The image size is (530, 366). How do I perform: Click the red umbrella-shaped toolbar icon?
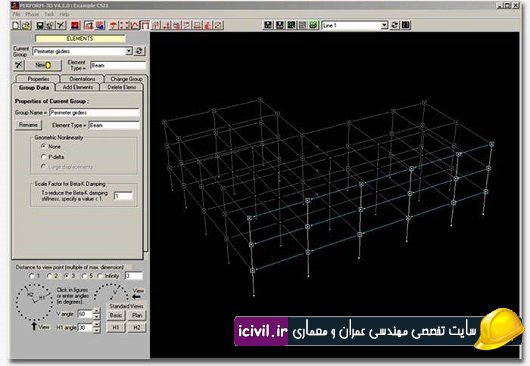pyautogui.click(x=114, y=25)
